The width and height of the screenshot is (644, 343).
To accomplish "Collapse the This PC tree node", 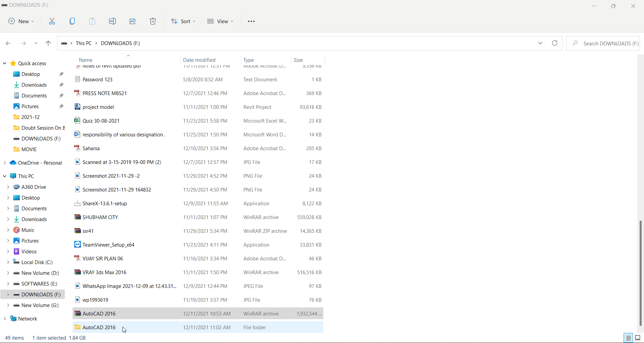I will point(5,176).
